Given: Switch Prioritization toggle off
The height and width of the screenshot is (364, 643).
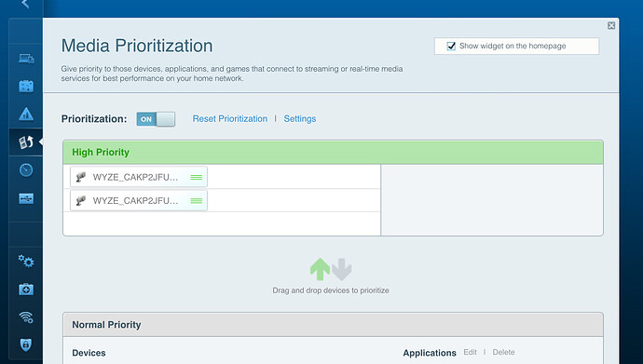Looking at the screenshot, I should pyautogui.click(x=156, y=119).
